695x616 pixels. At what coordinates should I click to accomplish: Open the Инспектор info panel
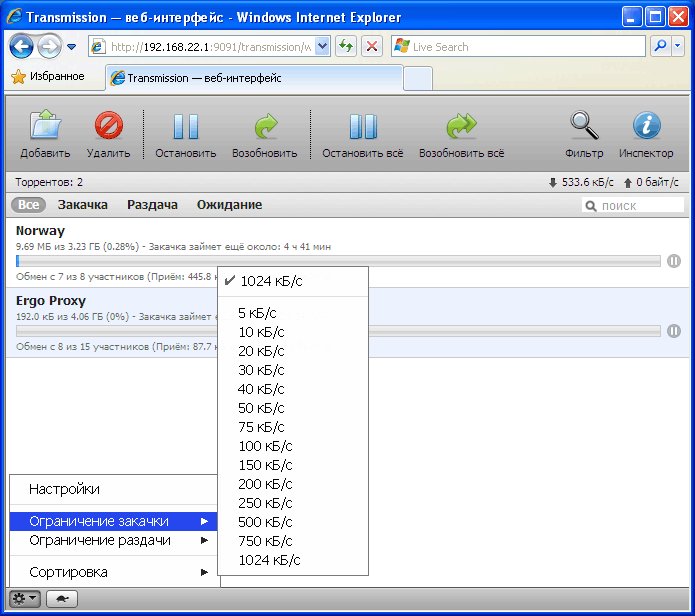[646, 125]
